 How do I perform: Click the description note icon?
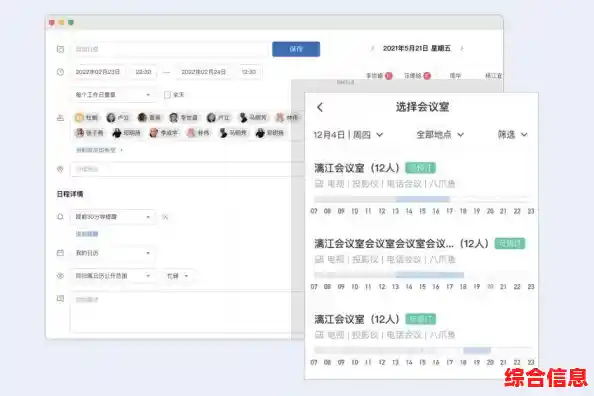(x=60, y=299)
